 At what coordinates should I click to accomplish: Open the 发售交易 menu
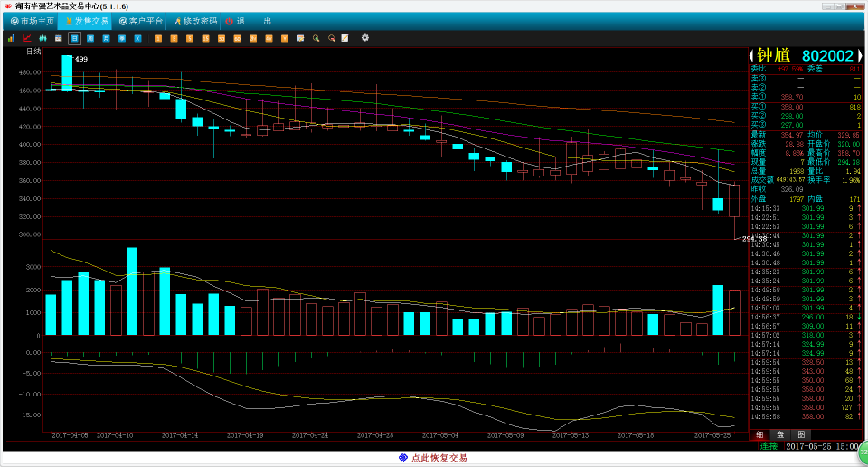(x=87, y=20)
